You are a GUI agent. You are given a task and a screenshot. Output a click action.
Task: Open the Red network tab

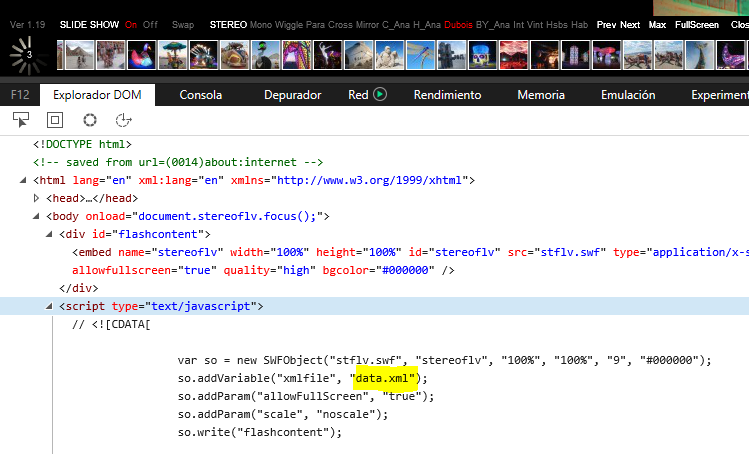pyautogui.click(x=358, y=95)
